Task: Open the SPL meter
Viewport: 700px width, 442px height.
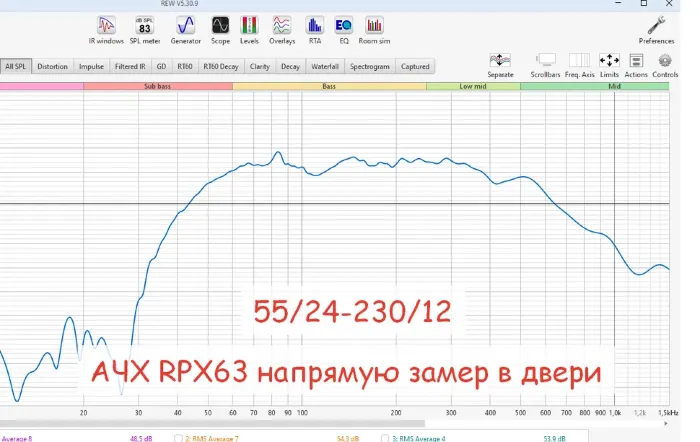Action: coord(145,30)
